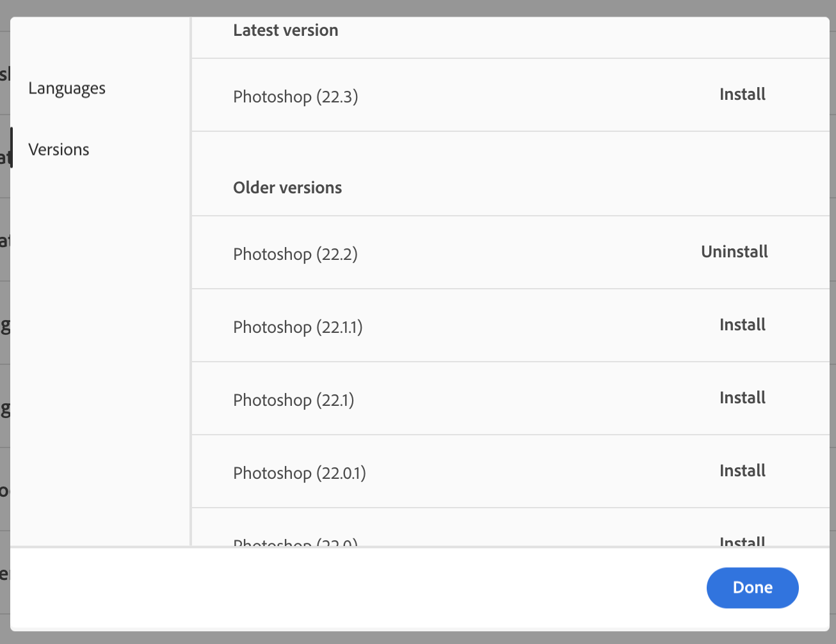Select the Versions tab in sidebar
Screen dimensions: 836x644
pyautogui.click(x=59, y=150)
